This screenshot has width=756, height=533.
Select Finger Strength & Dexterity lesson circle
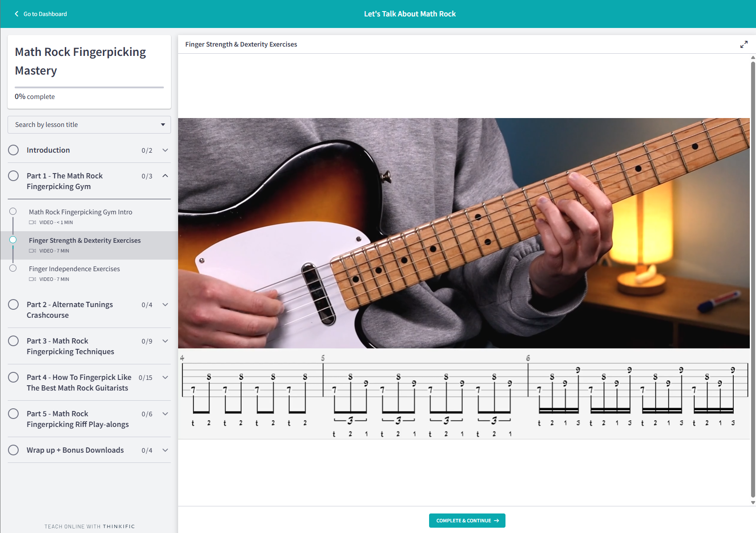tap(13, 240)
